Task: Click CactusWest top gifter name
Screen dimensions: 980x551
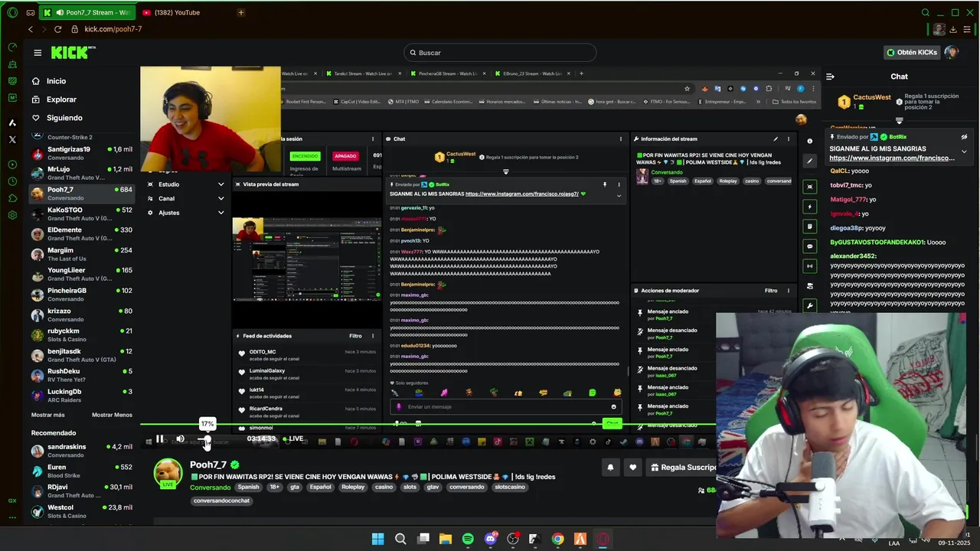Action: pos(871,97)
